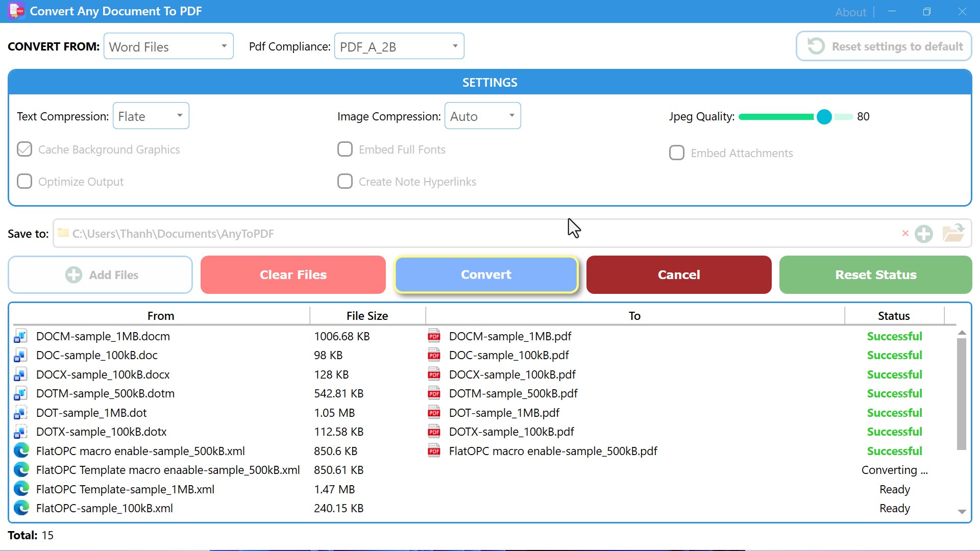Expand the Pdf Compliance dropdown
Viewport: 980px width, 551px height.
pos(399,46)
